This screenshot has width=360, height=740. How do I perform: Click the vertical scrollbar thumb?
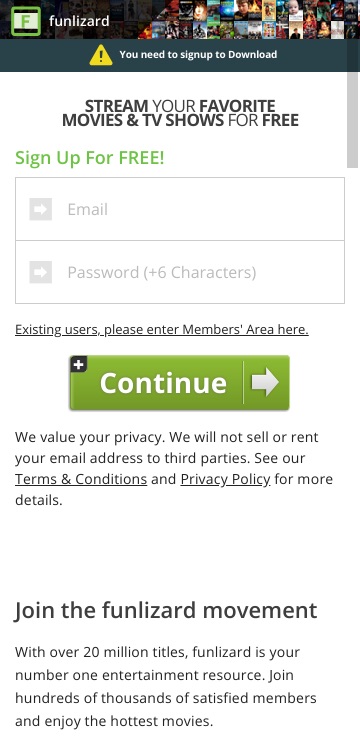pyautogui.click(x=352, y=119)
